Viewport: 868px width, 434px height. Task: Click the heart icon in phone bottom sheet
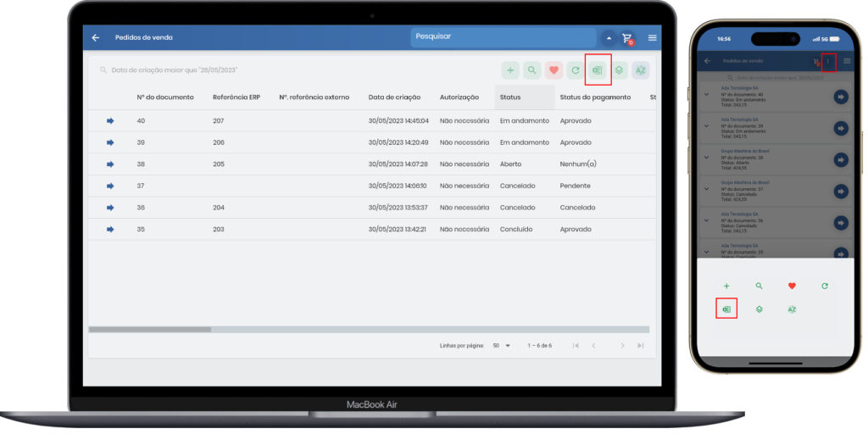pyautogui.click(x=792, y=287)
